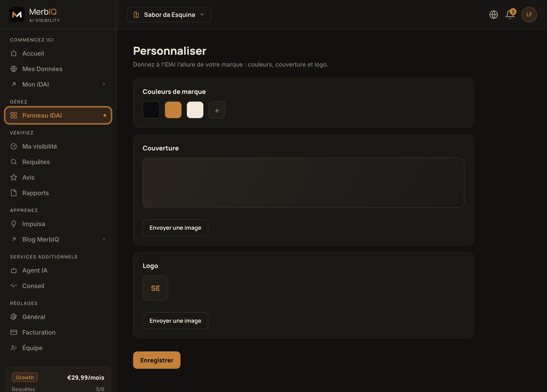Screen dimensions: 547x392
Task: Click the gear icon beside Général
Action: (x=14, y=317)
